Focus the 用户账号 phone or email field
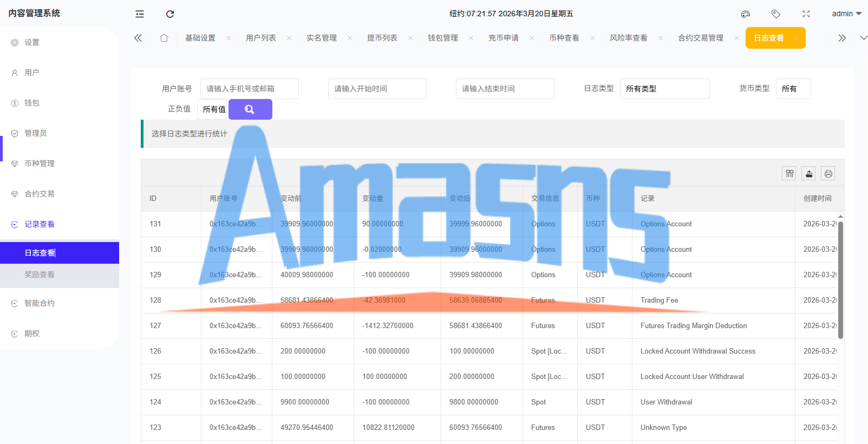Screen dimensions: 868x444 [x=250, y=89]
